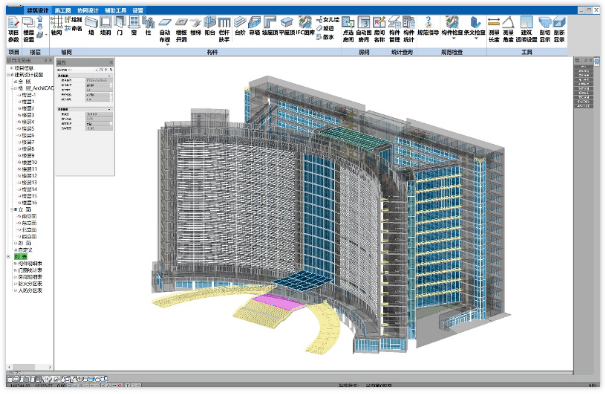Select the 窗 (window) component tool

(x=134, y=26)
